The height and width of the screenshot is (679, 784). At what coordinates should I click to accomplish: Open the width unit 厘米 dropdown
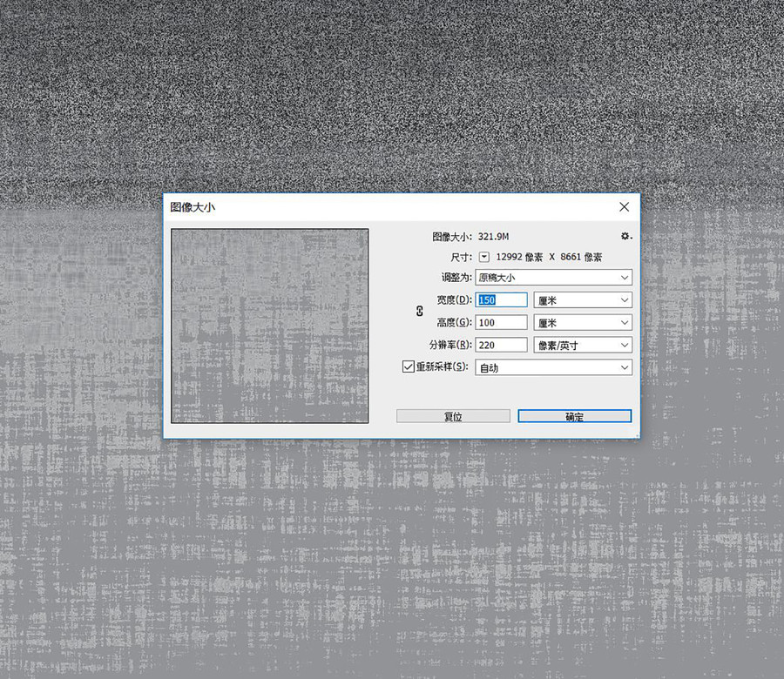click(583, 299)
